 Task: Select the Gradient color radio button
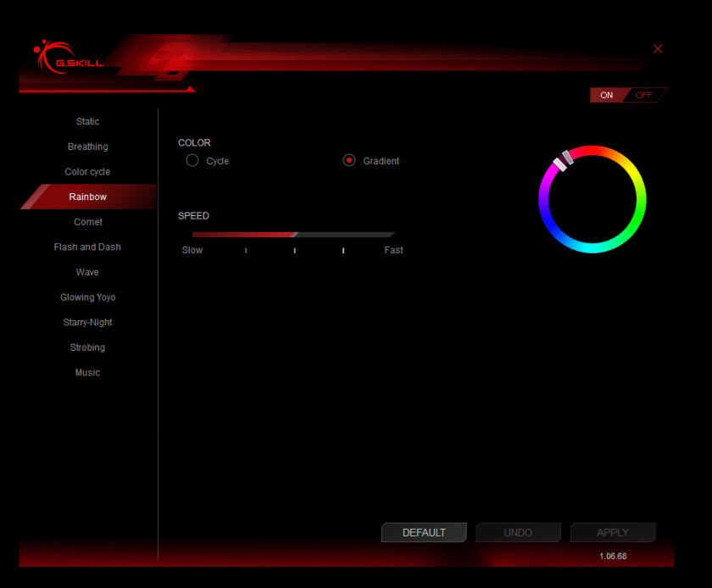coord(349,161)
